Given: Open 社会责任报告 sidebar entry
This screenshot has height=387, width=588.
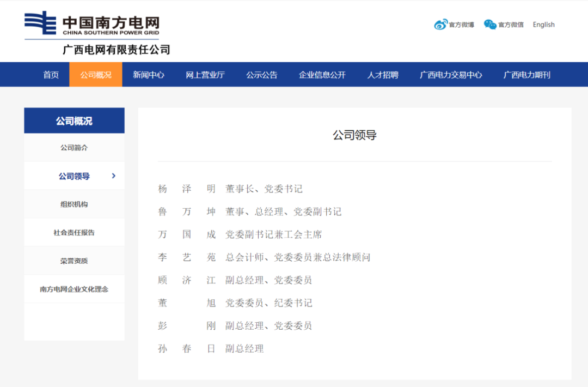Looking at the screenshot, I should [74, 233].
